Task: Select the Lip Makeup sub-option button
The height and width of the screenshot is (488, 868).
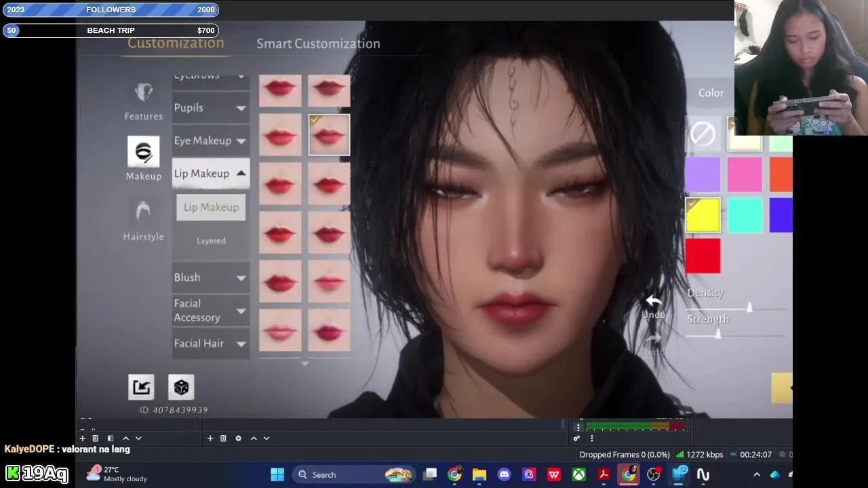Action: (x=211, y=207)
